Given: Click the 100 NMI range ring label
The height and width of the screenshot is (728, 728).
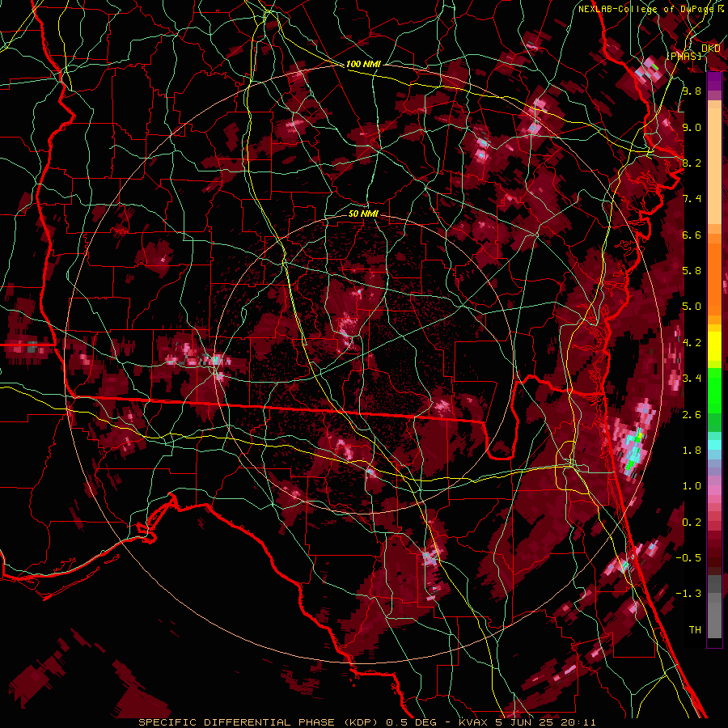Looking at the screenshot, I should point(363,64).
